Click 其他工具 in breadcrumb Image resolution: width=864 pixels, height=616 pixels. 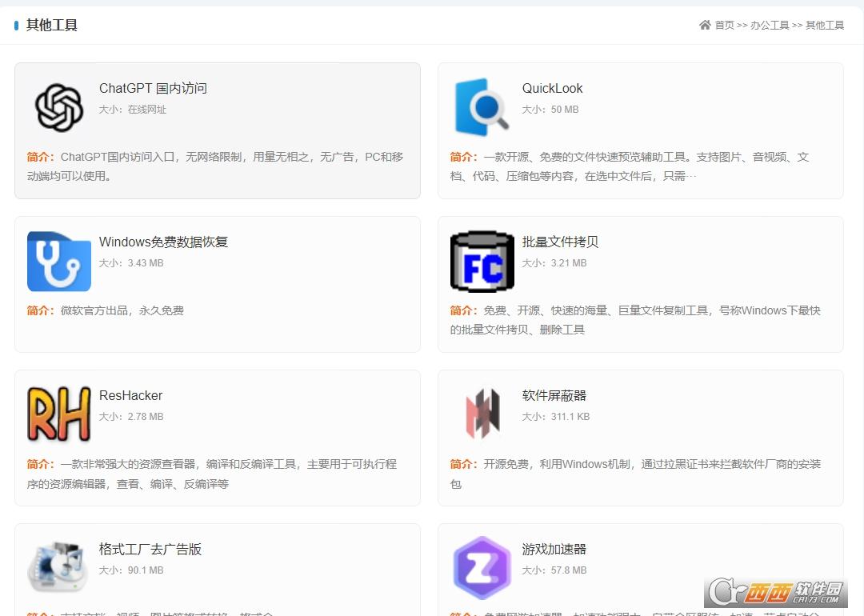pyautogui.click(x=825, y=25)
